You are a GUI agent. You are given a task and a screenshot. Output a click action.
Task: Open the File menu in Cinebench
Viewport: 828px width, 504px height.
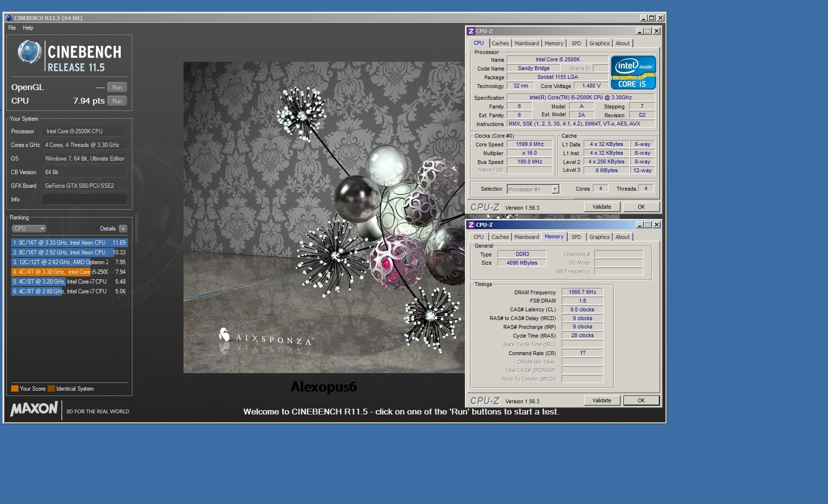click(12, 28)
